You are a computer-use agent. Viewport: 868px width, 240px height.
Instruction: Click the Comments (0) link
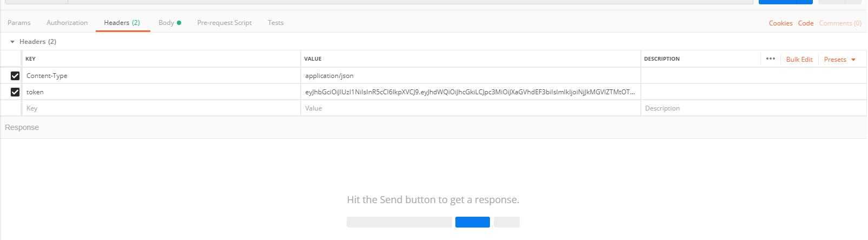840,23
